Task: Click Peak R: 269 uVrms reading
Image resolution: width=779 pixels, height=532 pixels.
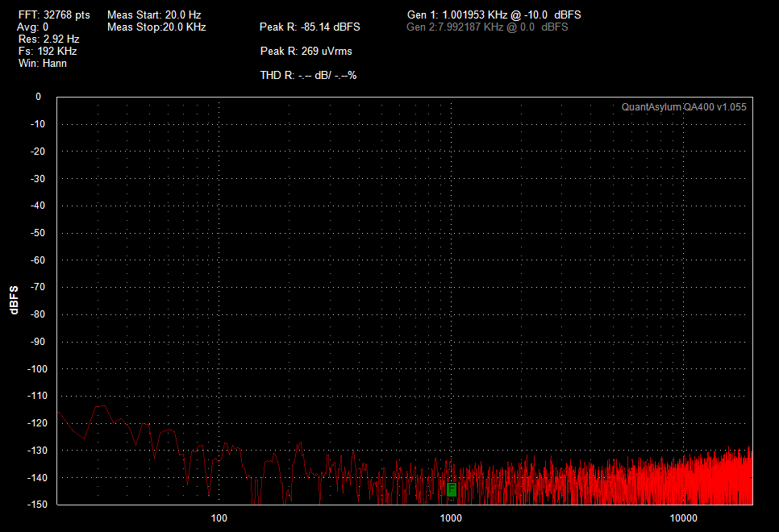Action: (306, 51)
